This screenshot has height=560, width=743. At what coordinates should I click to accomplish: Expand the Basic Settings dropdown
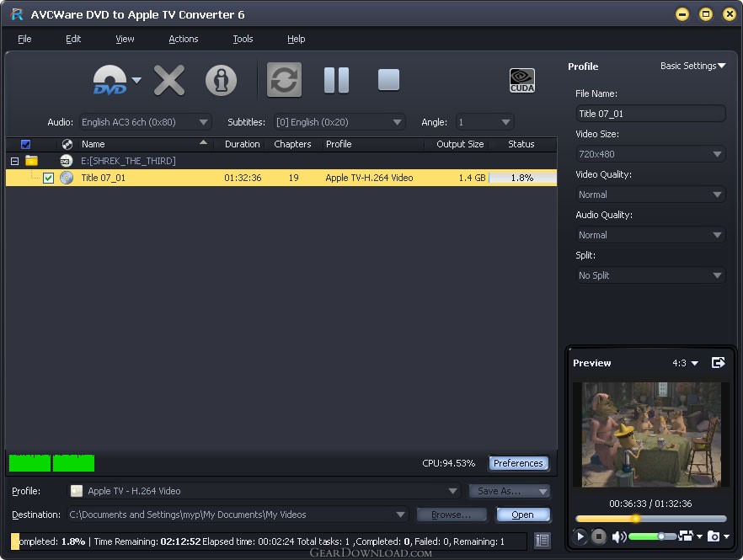(x=692, y=66)
